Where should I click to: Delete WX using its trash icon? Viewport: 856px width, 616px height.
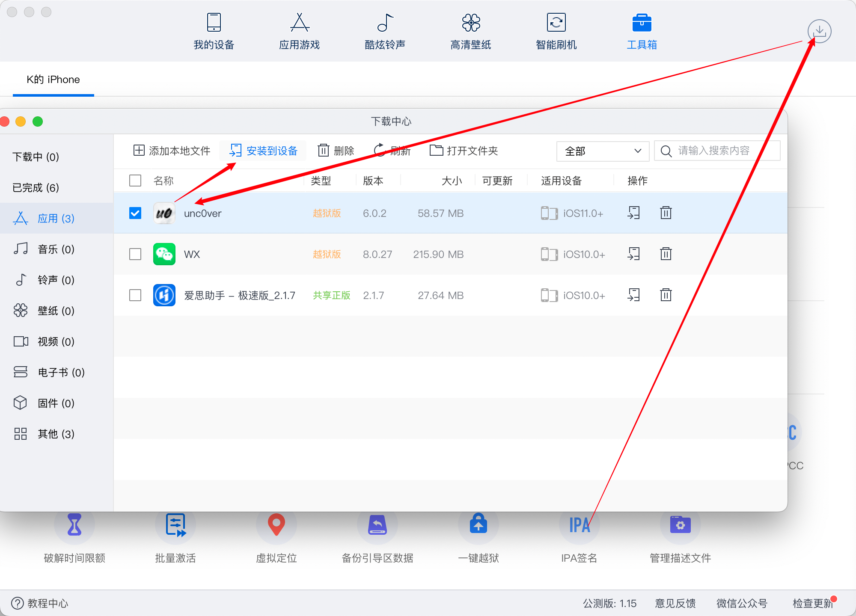point(666,254)
